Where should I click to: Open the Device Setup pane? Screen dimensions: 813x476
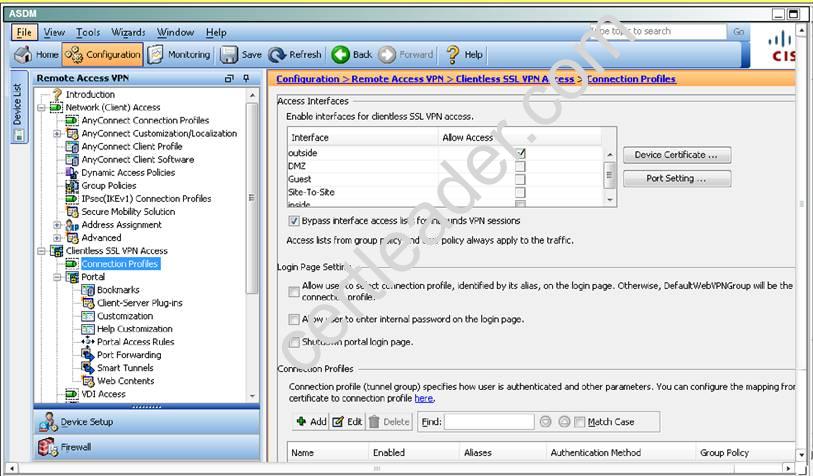pos(147,422)
